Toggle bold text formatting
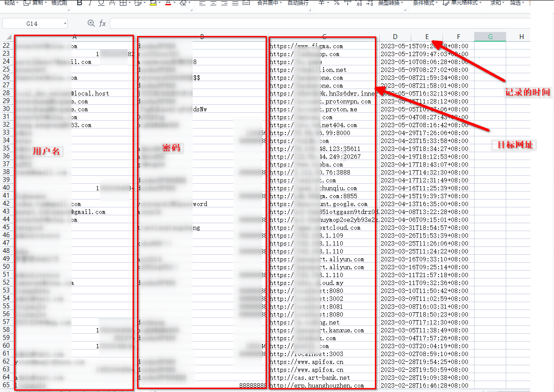 79,3
